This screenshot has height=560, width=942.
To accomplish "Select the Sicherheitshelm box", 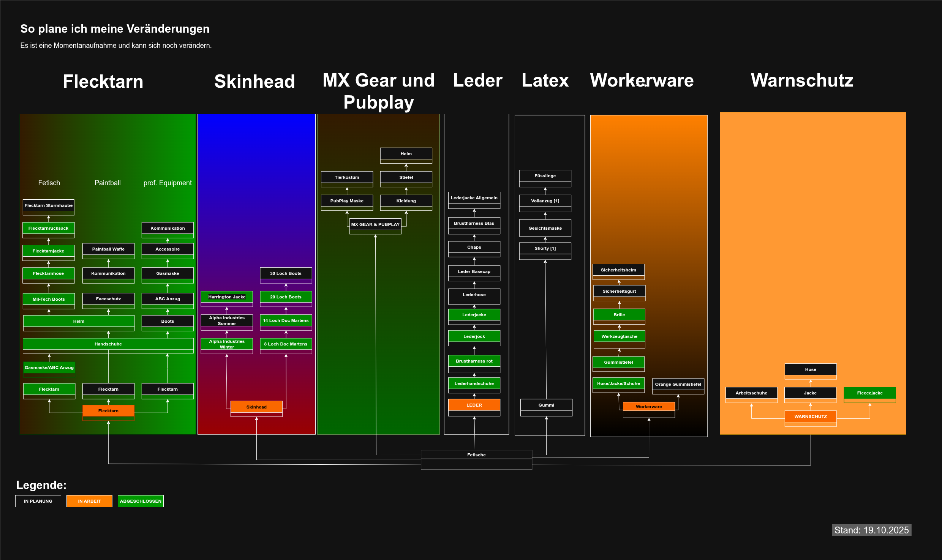I will pos(618,270).
